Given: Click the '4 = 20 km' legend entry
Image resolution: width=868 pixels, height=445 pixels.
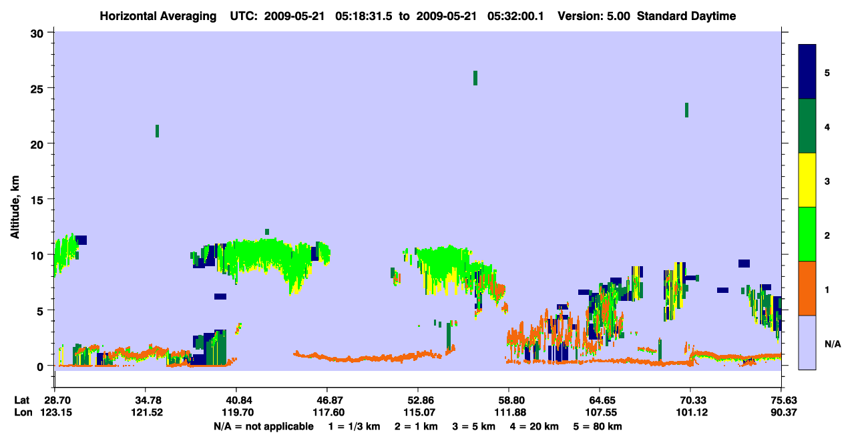Looking at the screenshot, I should [535, 426].
